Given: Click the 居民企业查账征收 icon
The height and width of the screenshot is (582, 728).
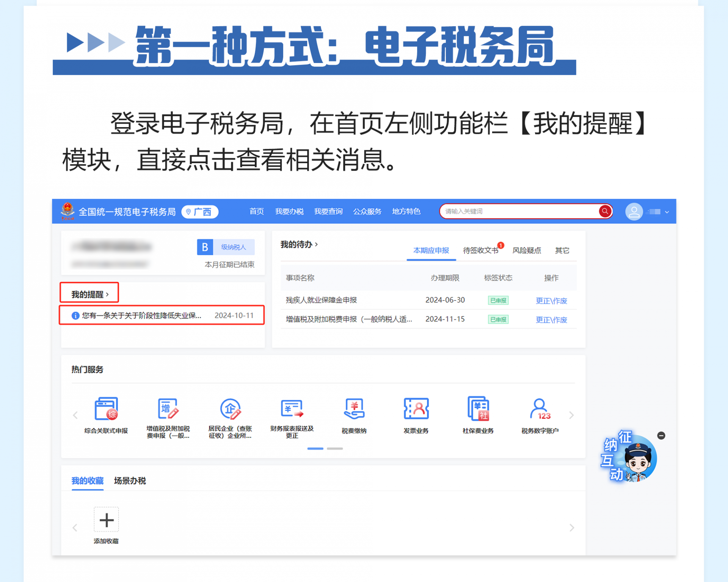Looking at the screenshot, I should click(230, 409).
